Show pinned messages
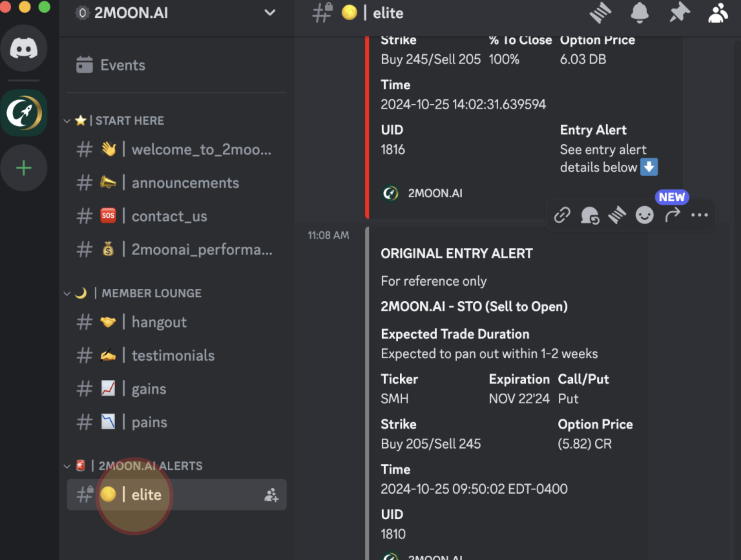Image resolution: width=741 pixels, height=560 pixels. point(679,13)
